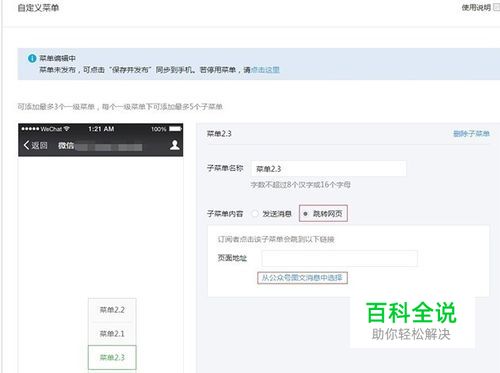Click the 点击这里 link in the notice banner
Image resolution: width=500 pixels, height=373 pixels.
click(x=265, y=70)
